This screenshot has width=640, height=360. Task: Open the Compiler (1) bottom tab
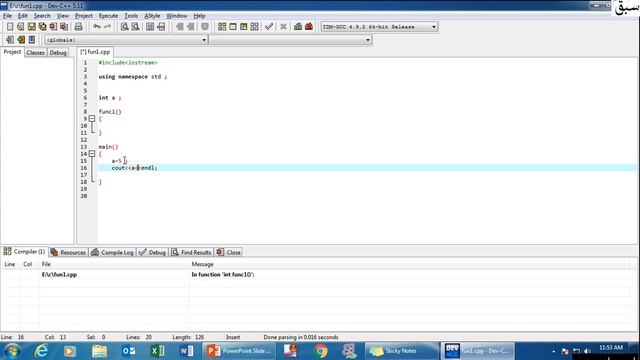point(24,252)
